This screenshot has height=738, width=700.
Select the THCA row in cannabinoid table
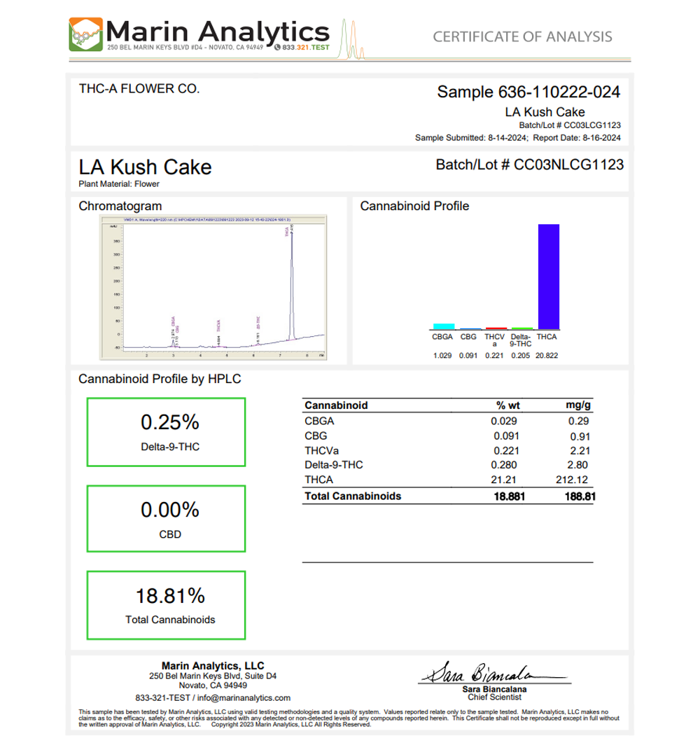pyautogui.click(x=448, y=480)
